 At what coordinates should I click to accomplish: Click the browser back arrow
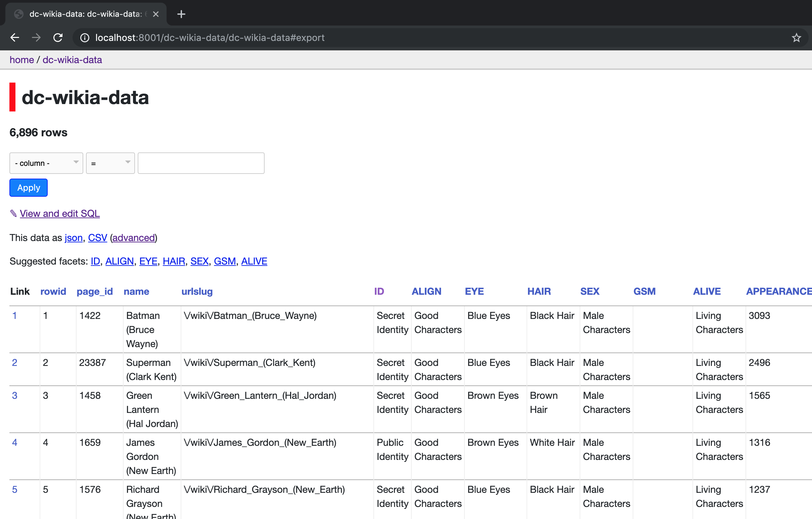[15, 37]
